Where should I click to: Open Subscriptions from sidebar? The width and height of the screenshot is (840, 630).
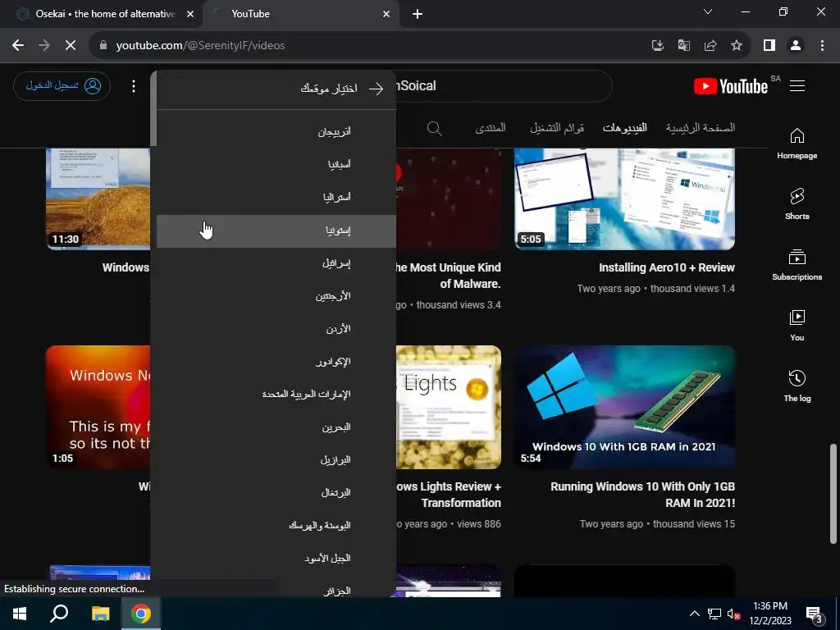click(797, 265)
